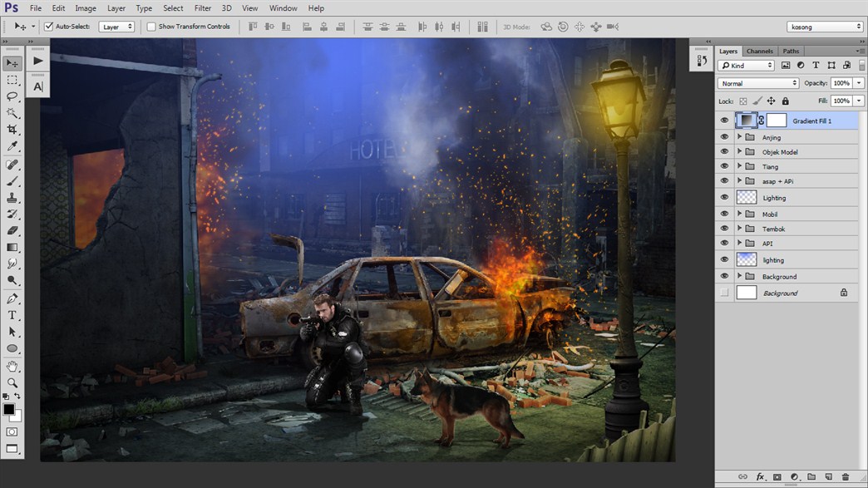Pick the Lasso tool
The image size is (868, 488).
(12, 96)
